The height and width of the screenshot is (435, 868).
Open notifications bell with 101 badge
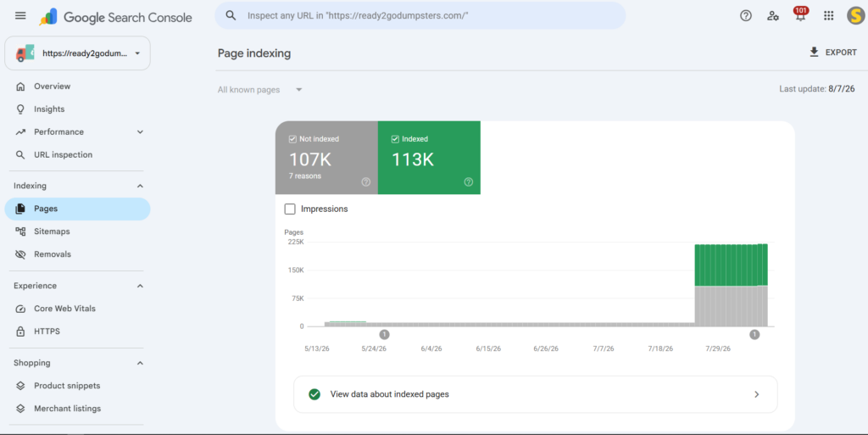tap(800, 14)
